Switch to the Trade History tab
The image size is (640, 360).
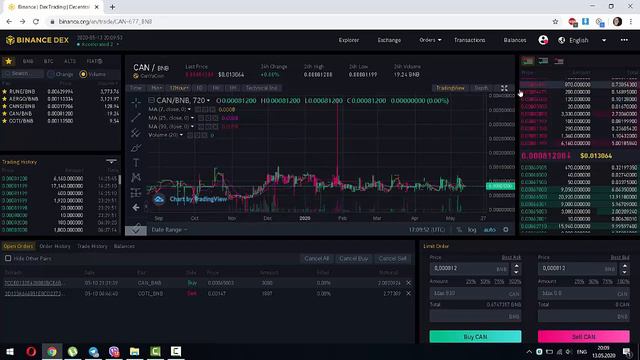point(92,246)
